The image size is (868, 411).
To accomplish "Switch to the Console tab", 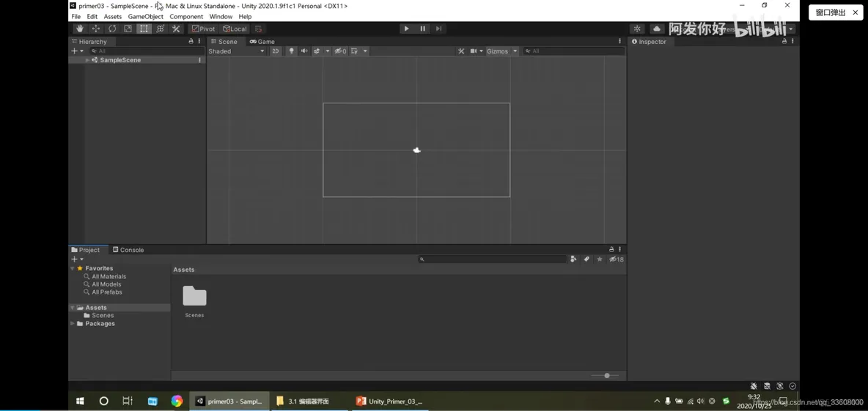I will coord(128,250).
